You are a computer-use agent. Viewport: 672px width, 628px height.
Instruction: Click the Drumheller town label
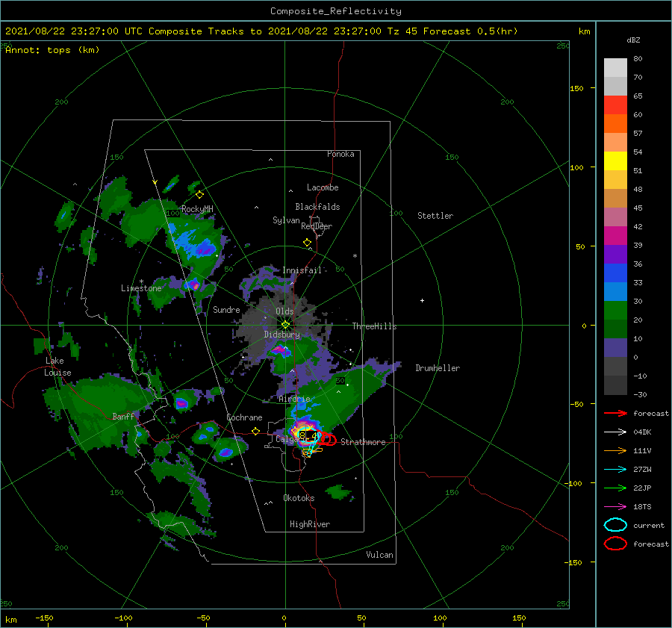[x=438, y=368]
